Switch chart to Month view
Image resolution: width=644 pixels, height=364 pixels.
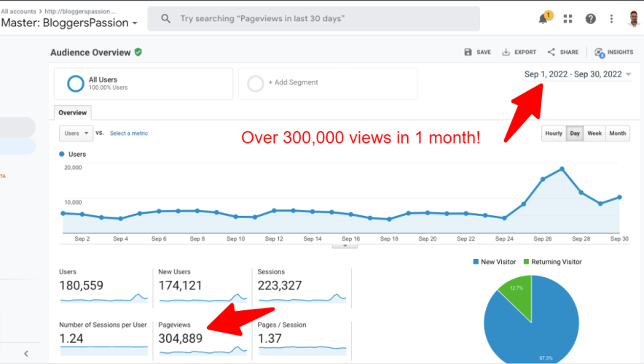[617, 133]
